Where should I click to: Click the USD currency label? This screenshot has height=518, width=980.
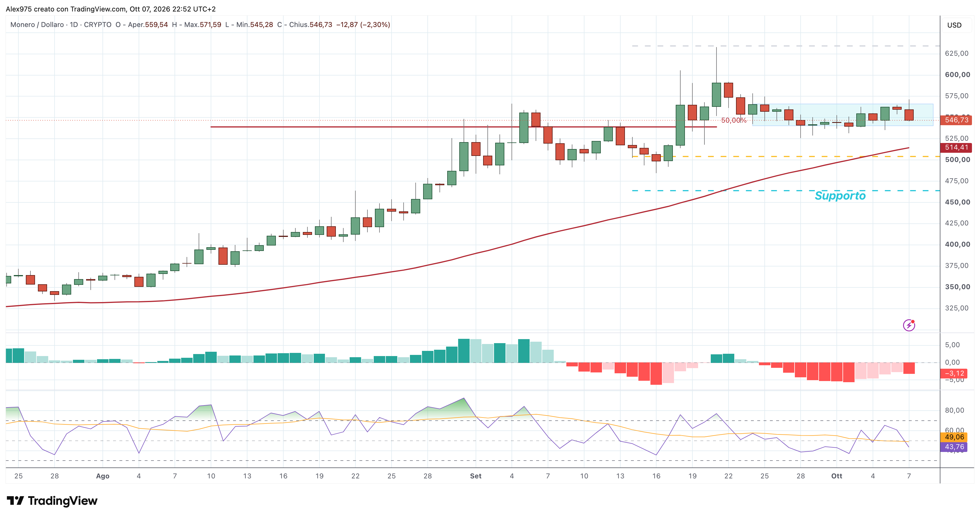click(954, 25)
